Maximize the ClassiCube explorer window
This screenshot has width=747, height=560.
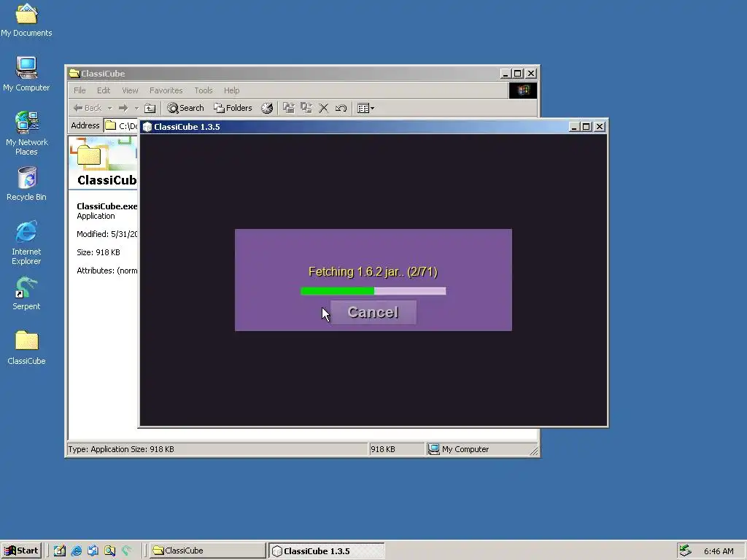(x=518, y=74)
